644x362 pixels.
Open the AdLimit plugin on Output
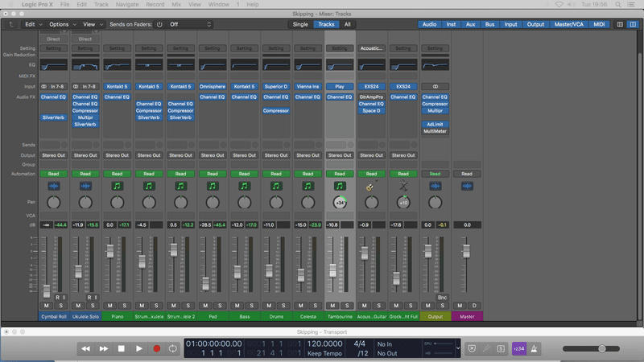click(x=435, y=125)
